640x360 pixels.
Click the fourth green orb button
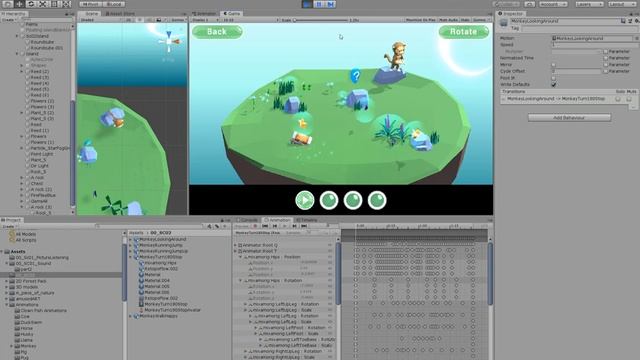click(377, 200)
